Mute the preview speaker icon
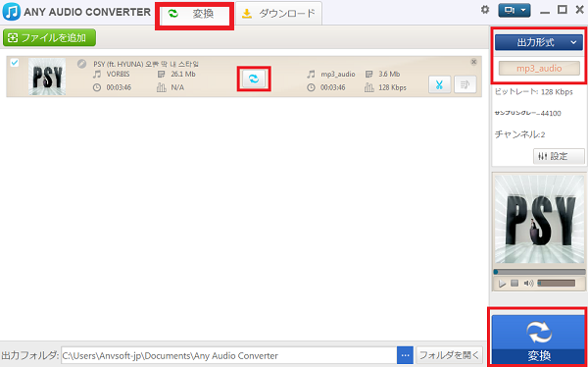 click(528, 283)
